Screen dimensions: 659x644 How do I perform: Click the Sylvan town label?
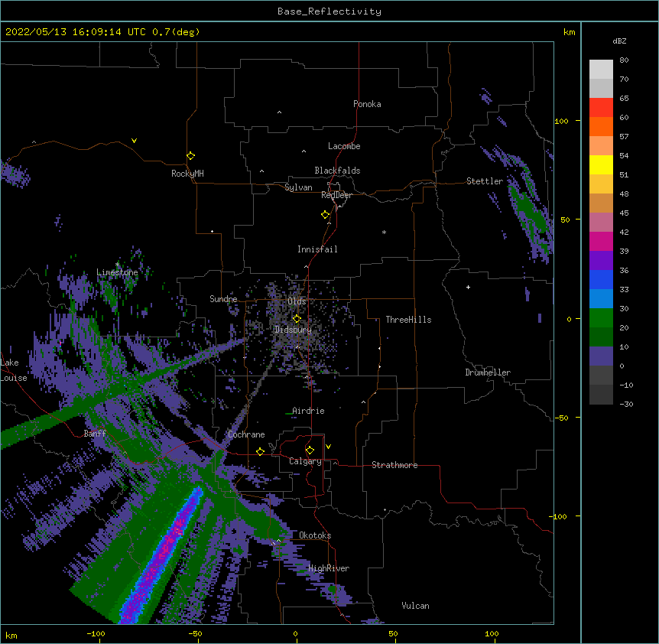298,187
